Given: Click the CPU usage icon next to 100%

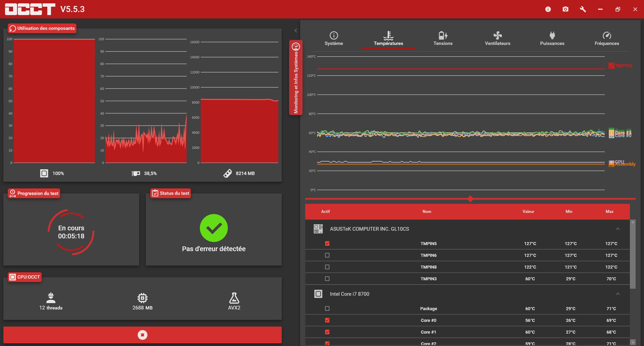Looking at the screenshot, I should pos(44,173).
